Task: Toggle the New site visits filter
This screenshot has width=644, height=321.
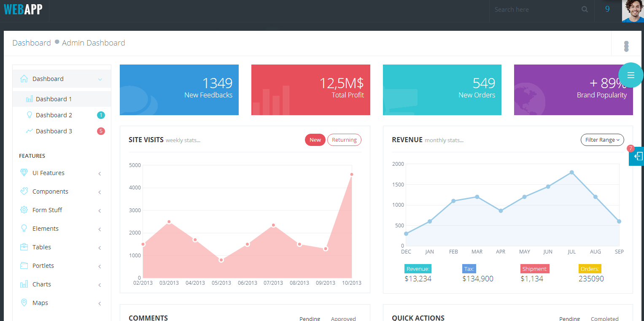Action: pyautogui.click(x=315, y=140)
